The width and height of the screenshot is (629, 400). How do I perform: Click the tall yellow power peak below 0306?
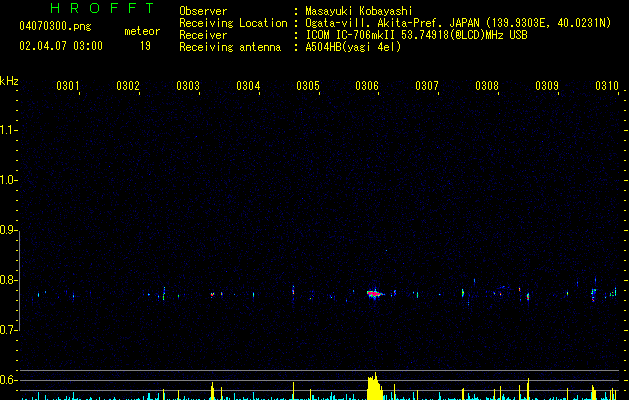pos(375,387)
